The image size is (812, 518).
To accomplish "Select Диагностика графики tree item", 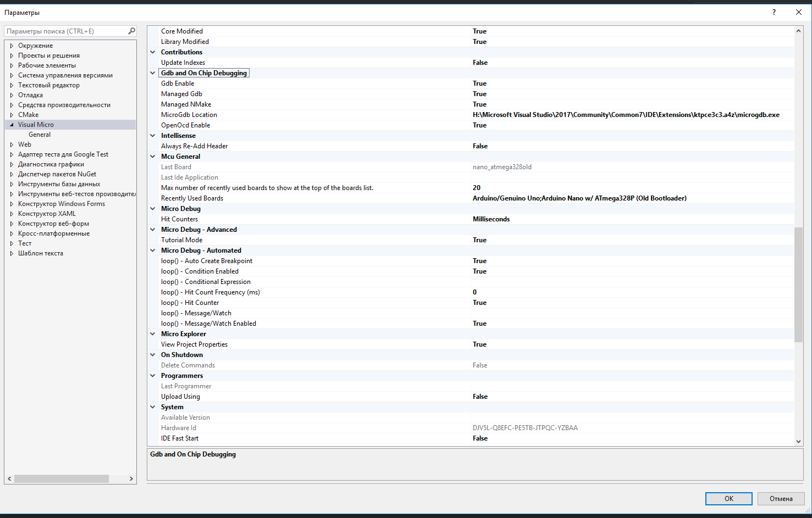I will pos(51,164).
